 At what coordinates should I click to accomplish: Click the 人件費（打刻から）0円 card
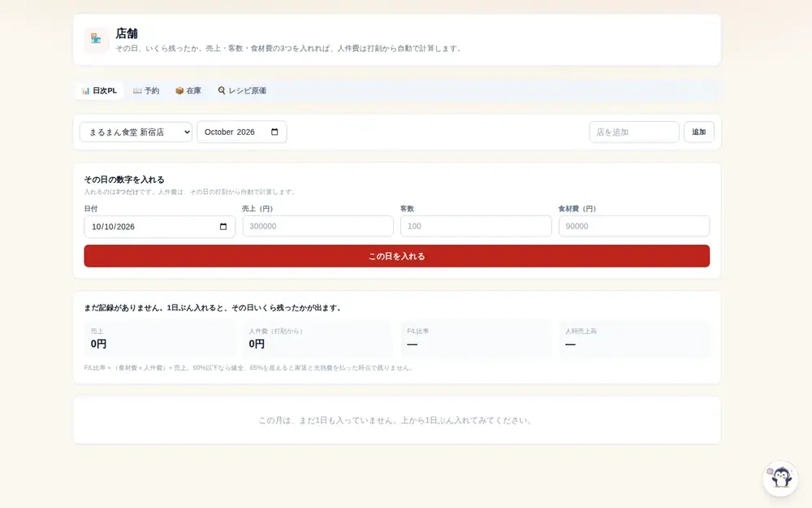(x=318, y=339)
